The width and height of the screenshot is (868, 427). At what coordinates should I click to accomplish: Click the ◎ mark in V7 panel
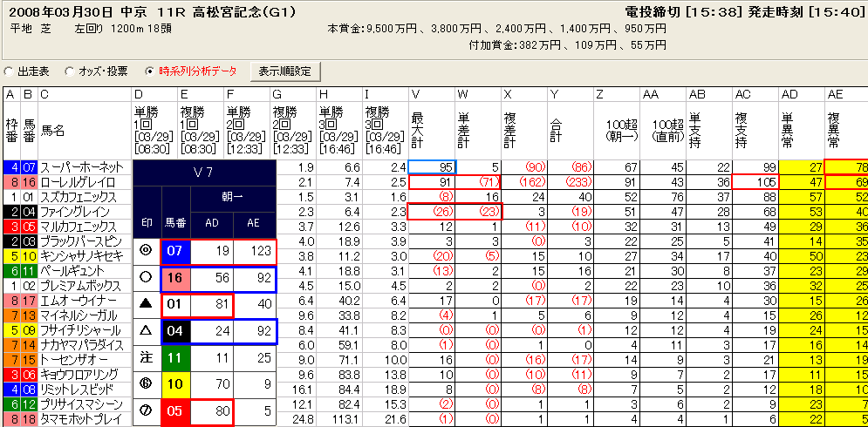pyautogui.click(x=147, y=251)
